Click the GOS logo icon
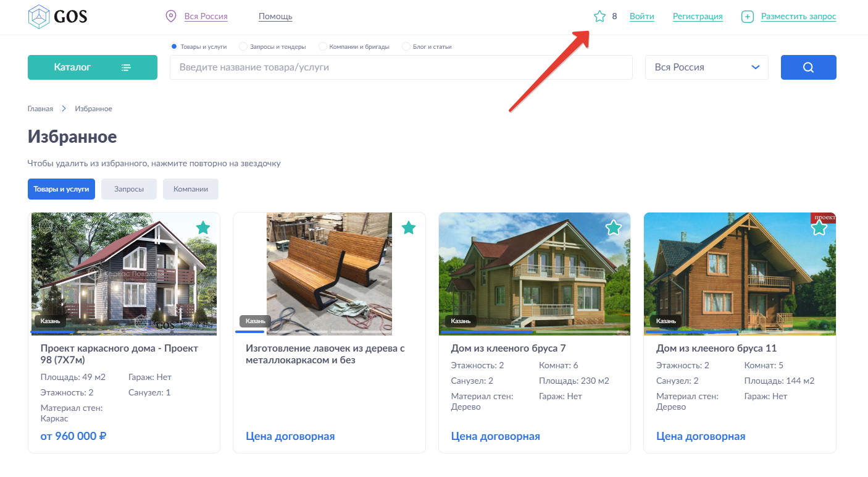This screenshot has height=477, width=868. pos(39,17)
